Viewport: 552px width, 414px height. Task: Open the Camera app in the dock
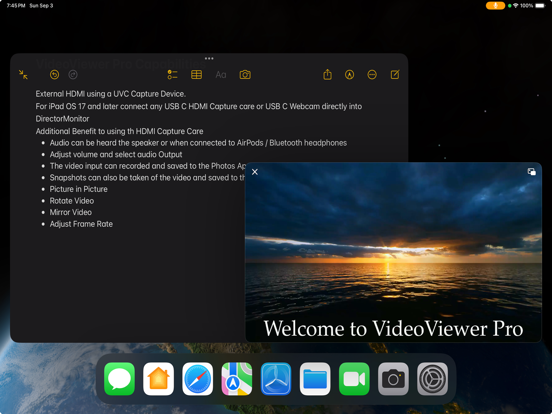click(393, 379)
